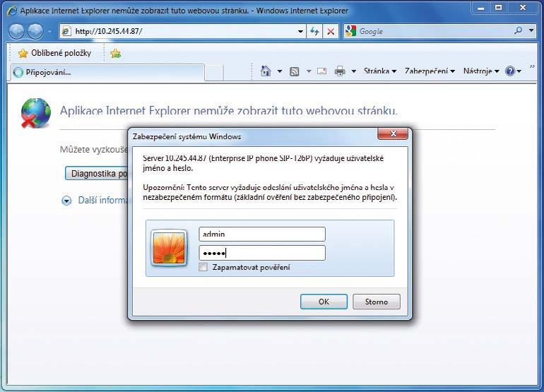Click the magnifier Search icon
The height and width of the screenshot is (392, 544).
(519, 30)
